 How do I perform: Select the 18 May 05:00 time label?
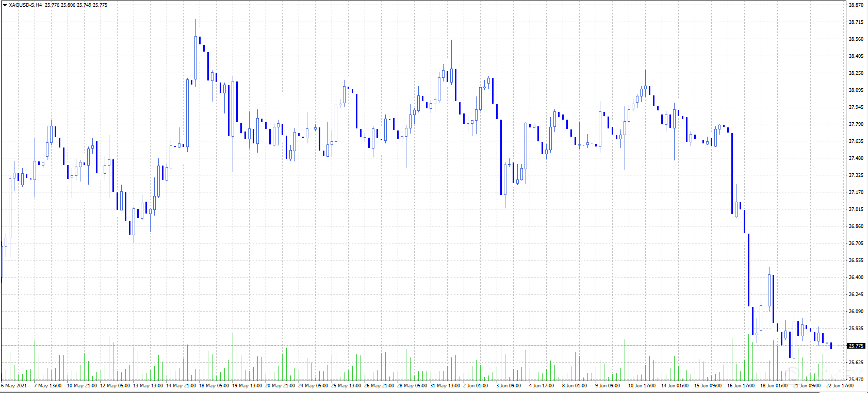(x=214, y=386)
